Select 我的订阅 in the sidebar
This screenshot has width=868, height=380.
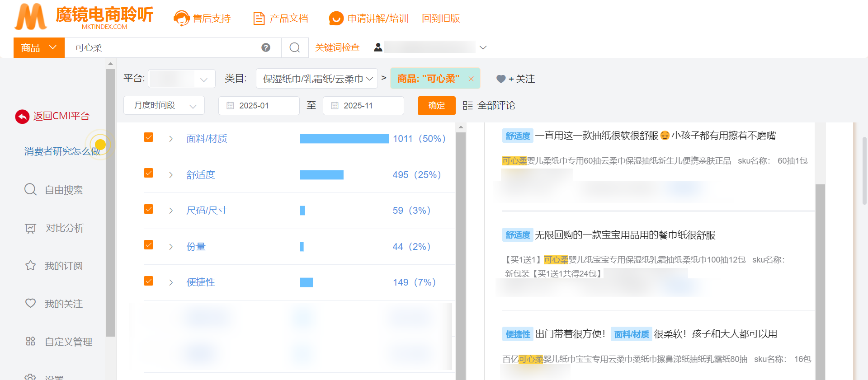pos(63,266)
